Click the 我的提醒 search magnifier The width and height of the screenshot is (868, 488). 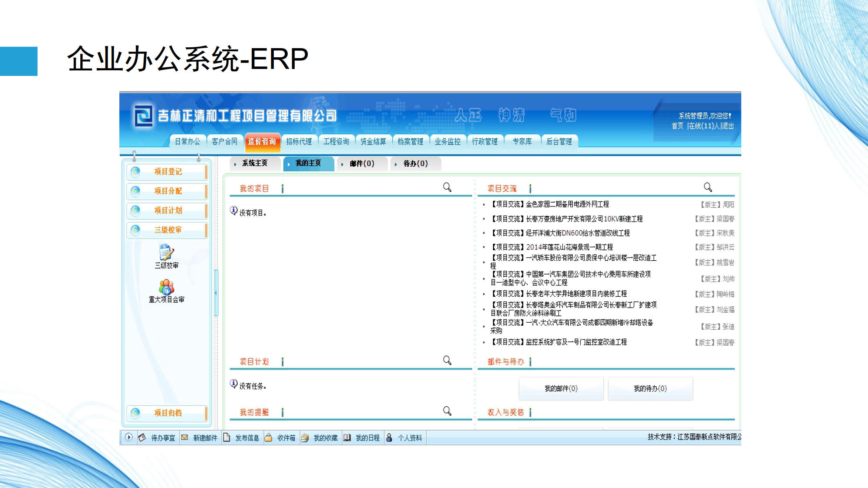(x=447, y=410)
